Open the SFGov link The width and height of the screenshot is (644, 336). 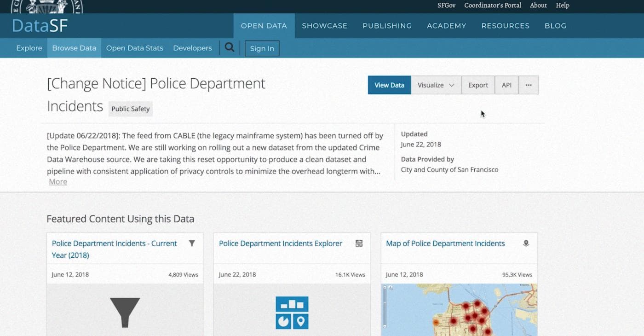click(446, 6)
